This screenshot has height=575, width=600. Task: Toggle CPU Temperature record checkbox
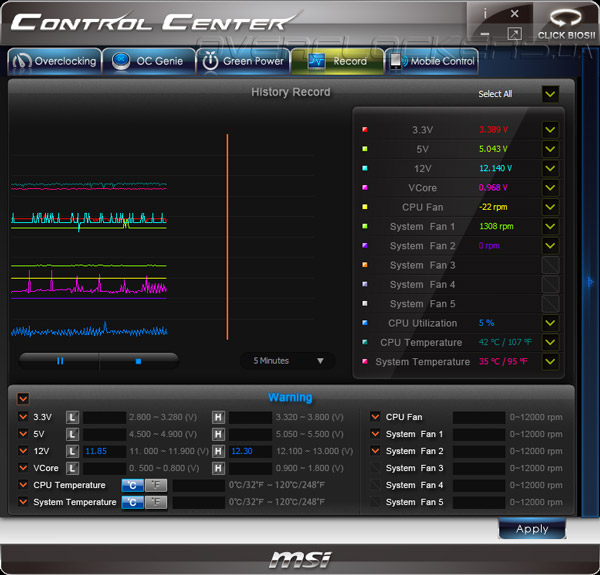[x=550, y=342]
